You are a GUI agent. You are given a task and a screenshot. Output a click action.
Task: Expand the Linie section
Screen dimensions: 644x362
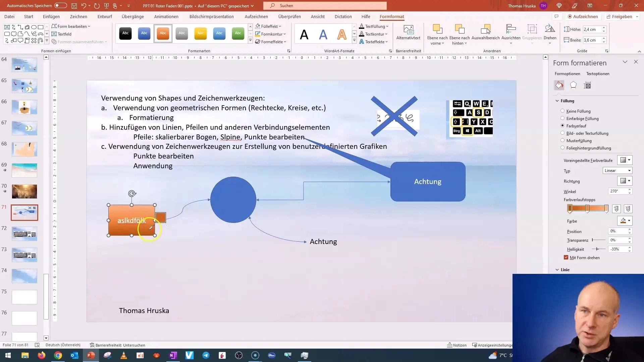[562, 269]
